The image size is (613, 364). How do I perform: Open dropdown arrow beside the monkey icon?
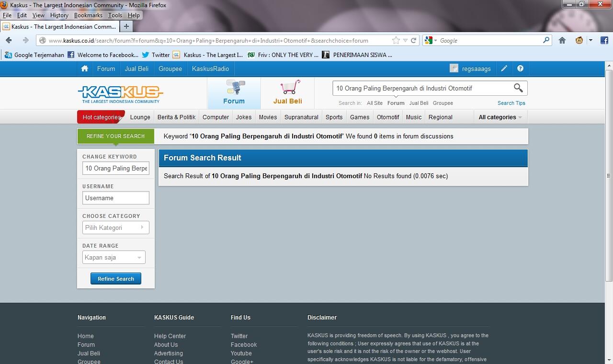point(590,41)
